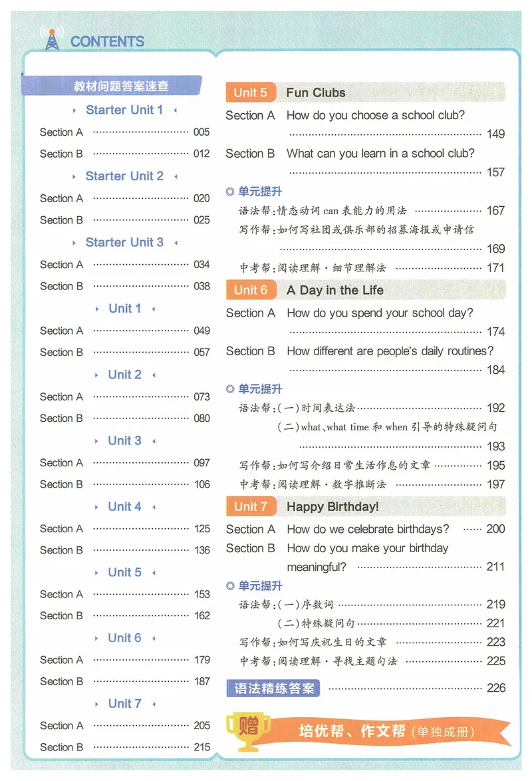Click page number 136
Viewport: 532px width, 781px height.
point(201,550)
